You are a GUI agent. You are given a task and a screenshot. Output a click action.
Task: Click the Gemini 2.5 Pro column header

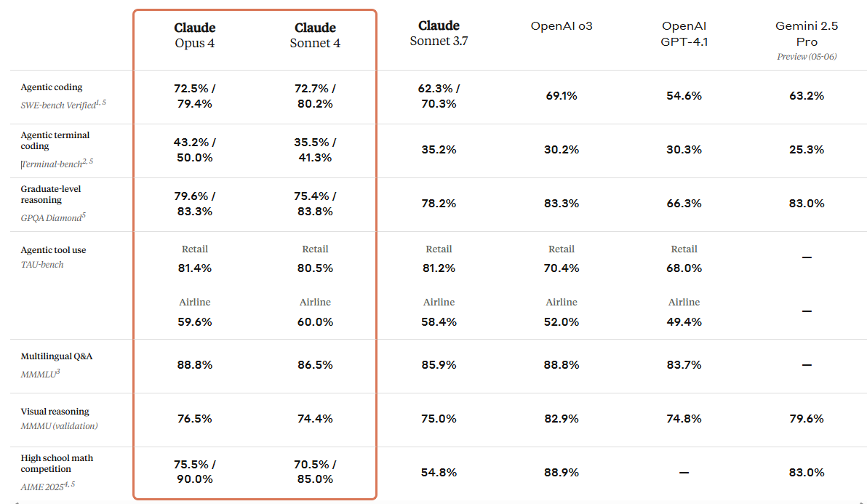[x=807, y=33]
